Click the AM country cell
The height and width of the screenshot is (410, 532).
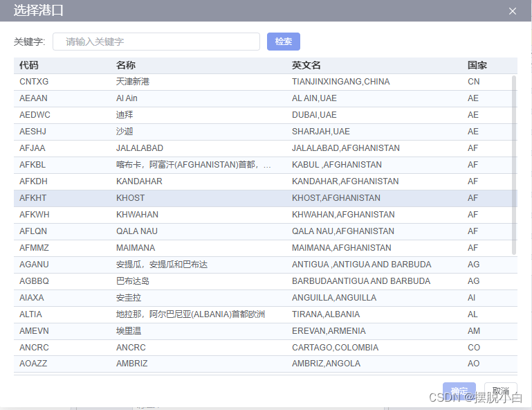474,331
